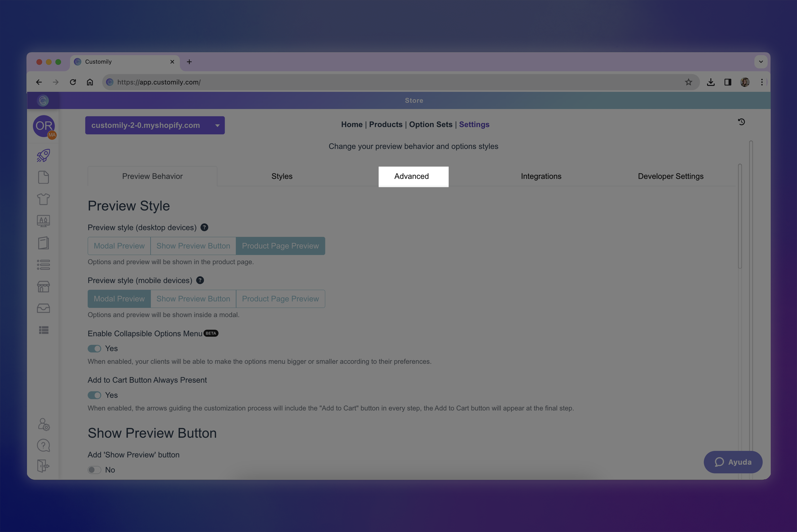
Task: Enable the Add 'Show Preview' button toggle
Action: click(x=94, y=470)
